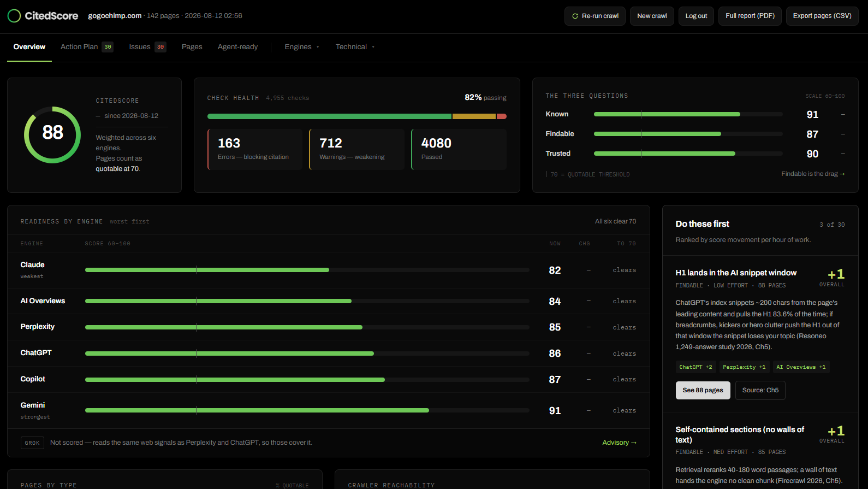868x489 pixels.
Task: Click the '3 of 30' counter
Action: (831, 225)
